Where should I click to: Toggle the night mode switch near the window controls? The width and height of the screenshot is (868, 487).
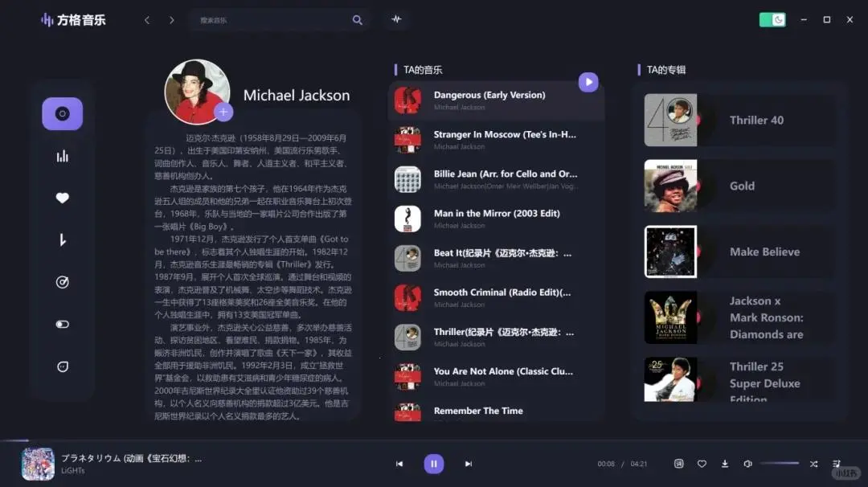[x=772, y=18]
